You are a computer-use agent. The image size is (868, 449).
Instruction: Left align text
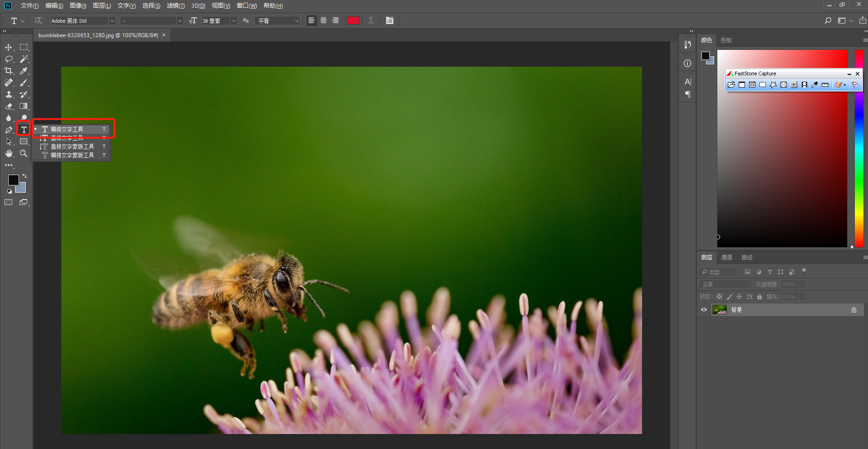(311, 20)
